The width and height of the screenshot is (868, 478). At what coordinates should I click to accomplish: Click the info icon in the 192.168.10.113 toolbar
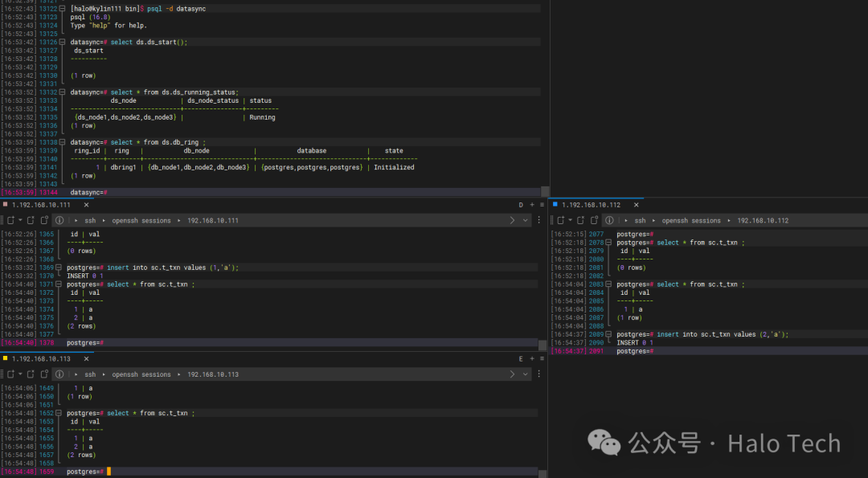(59, 374)
